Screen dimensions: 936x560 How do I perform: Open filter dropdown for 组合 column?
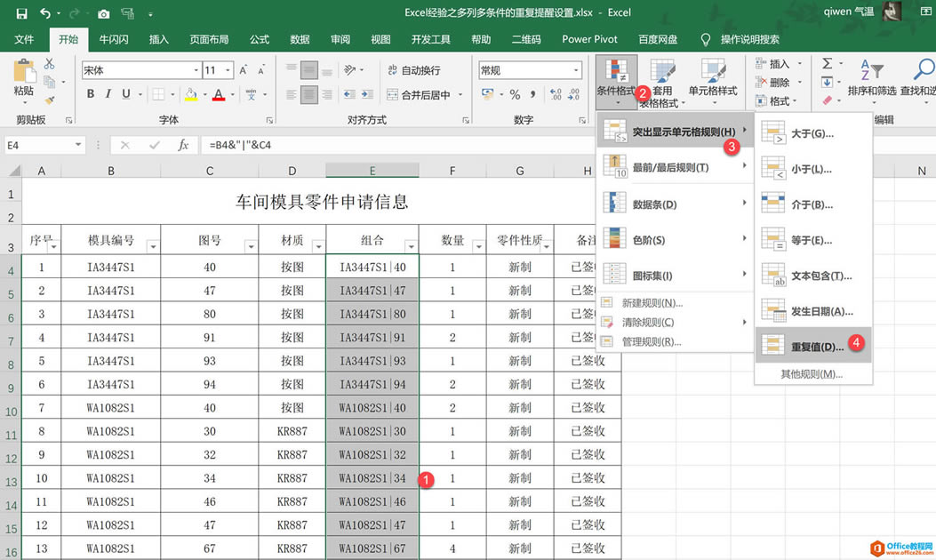412,246
